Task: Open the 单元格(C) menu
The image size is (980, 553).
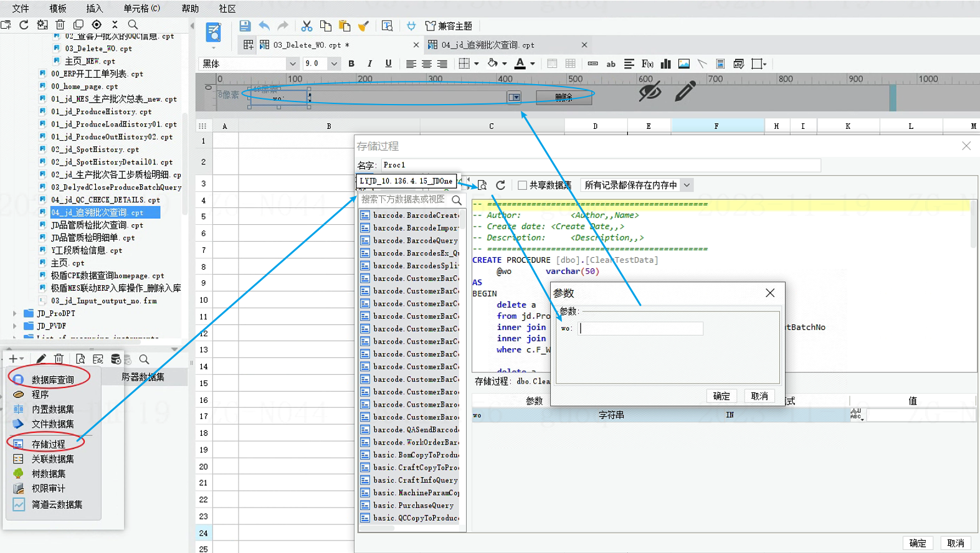Action: point(141,8)
